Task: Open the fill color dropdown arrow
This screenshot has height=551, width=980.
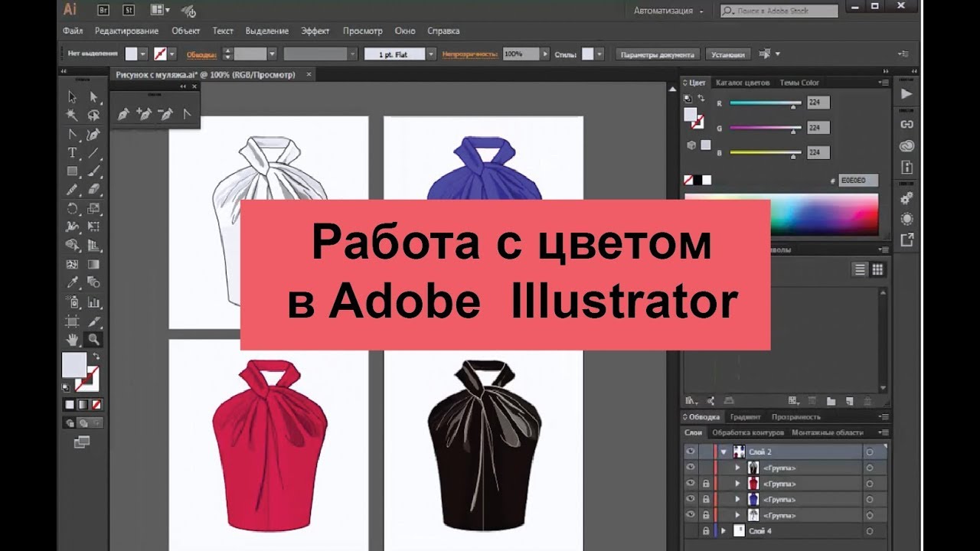Action: point(142,54)
